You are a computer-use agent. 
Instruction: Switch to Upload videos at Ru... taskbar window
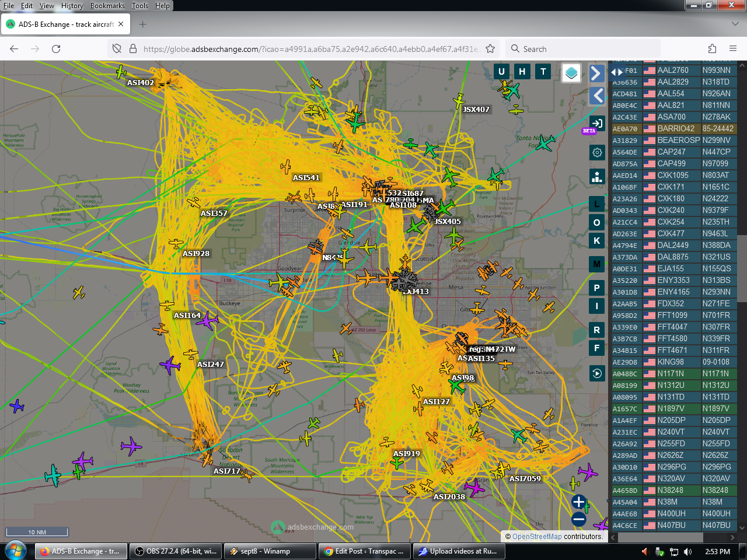(x=459, y=551)
